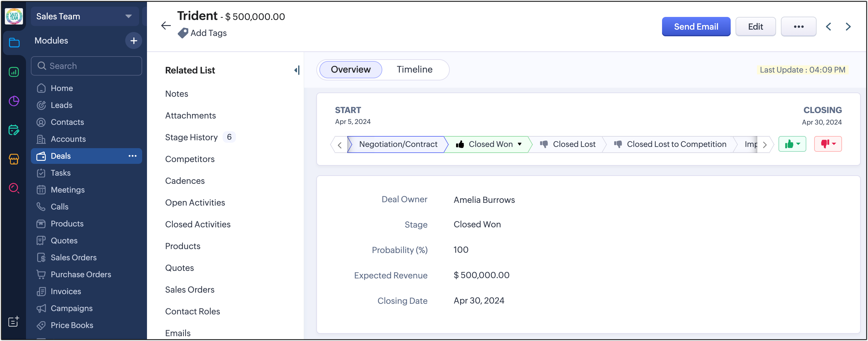Open Deals module options ellipsis

(x=132, y=156)
